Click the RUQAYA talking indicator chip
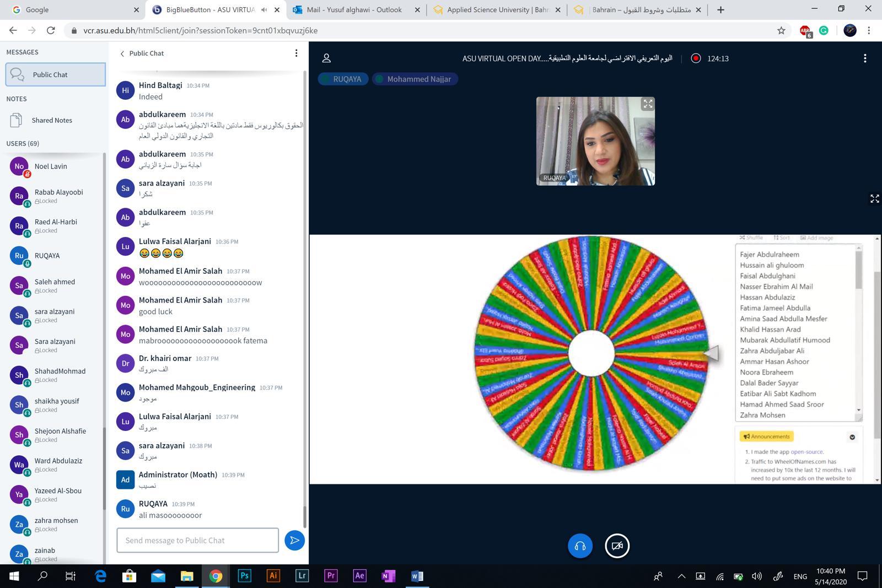The height and width of the screenshot is (588, 882). tap(343, 79)
